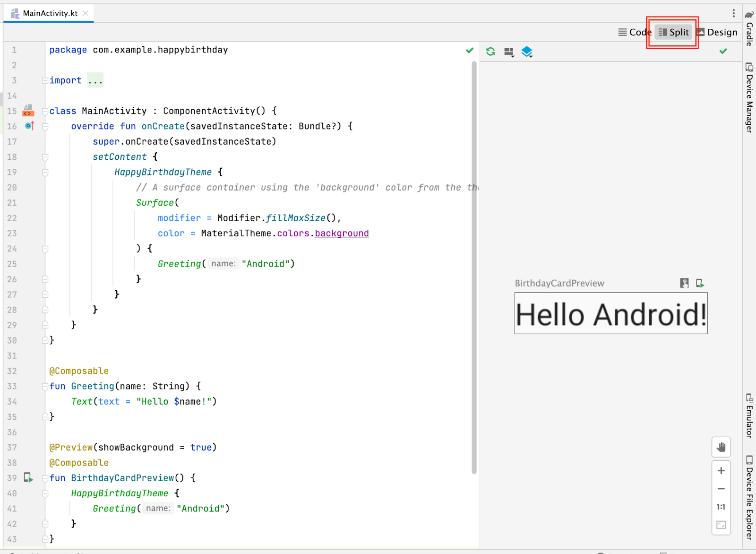The width and height of the screenshot is (756, 554).
Task: Click the word MainActivity on line 15
Action: (x=114, y=111)
